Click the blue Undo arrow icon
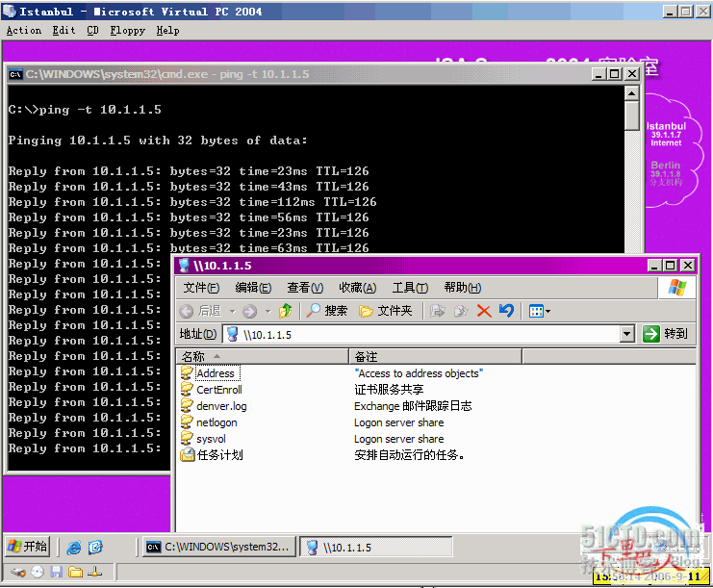This screenshot has height=588, width=713. pos(506,311)
